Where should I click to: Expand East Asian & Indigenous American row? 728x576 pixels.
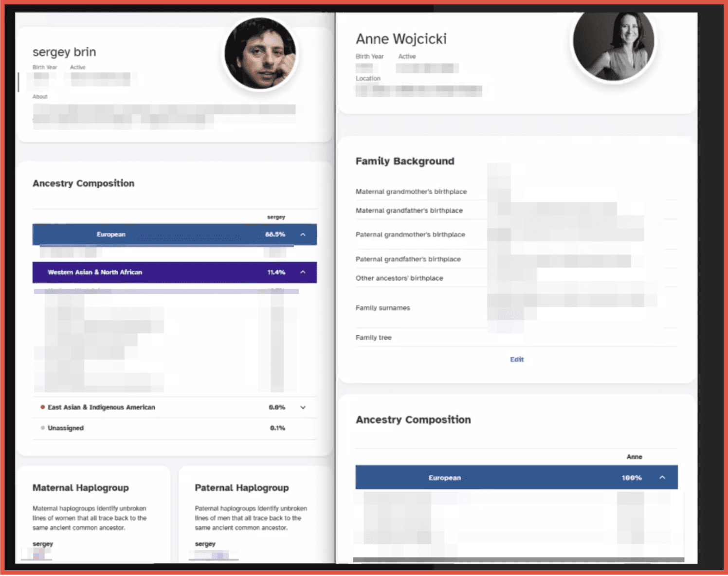[303, 408]
